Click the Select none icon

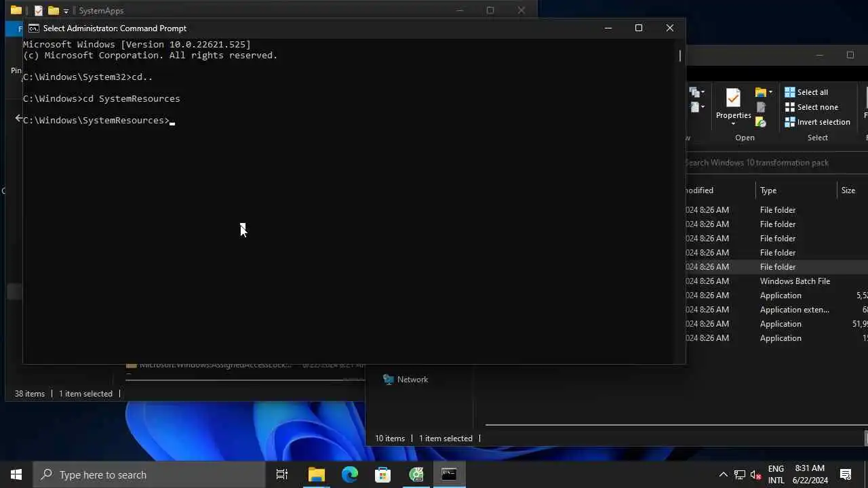click(x=789, y=107)
